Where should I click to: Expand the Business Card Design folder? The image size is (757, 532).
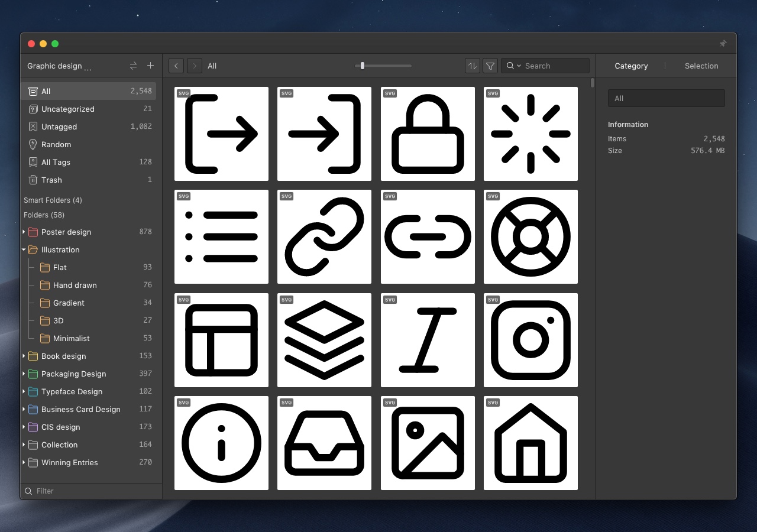click(24, 409)
